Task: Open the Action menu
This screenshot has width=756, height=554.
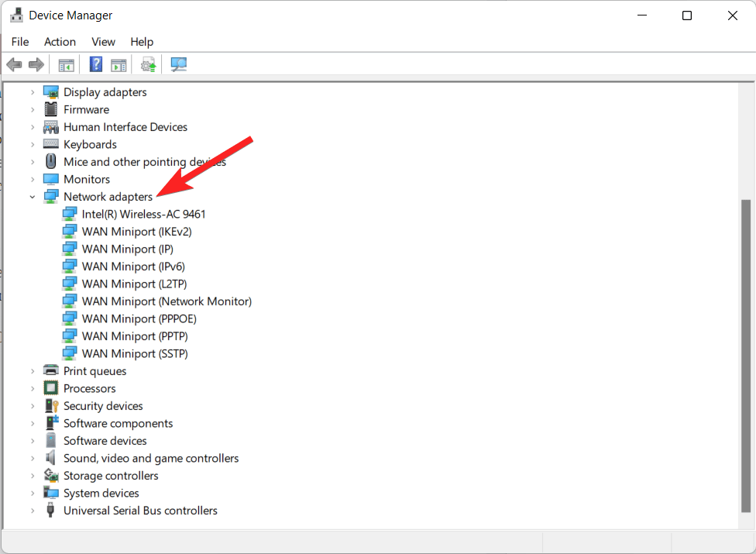Action: [60, 42]
